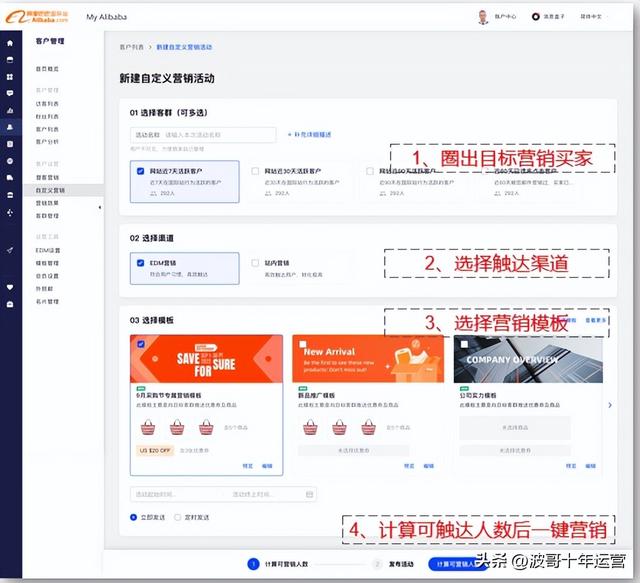640x583 pixels.
Task: Select 定时发送 radio button
Action: coord(178,517)
